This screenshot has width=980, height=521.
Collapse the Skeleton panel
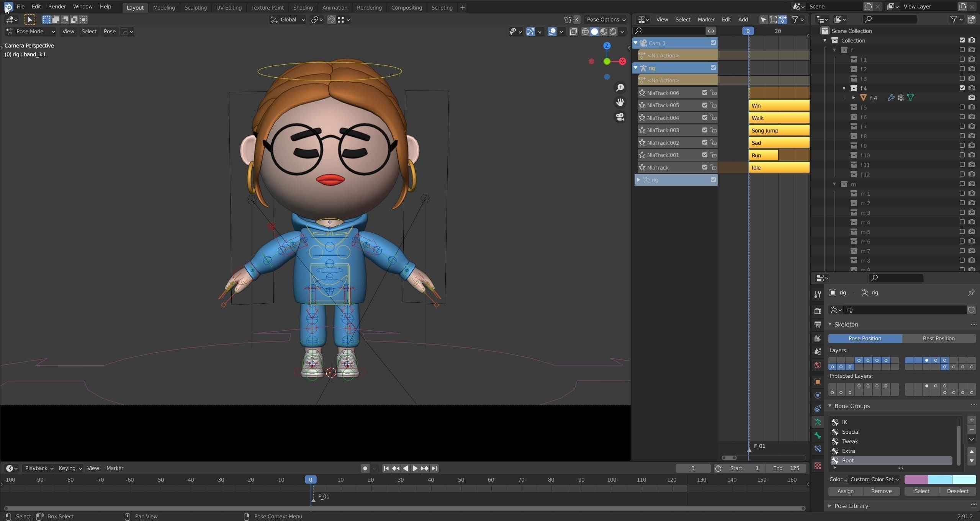click(x=830, y=324)
